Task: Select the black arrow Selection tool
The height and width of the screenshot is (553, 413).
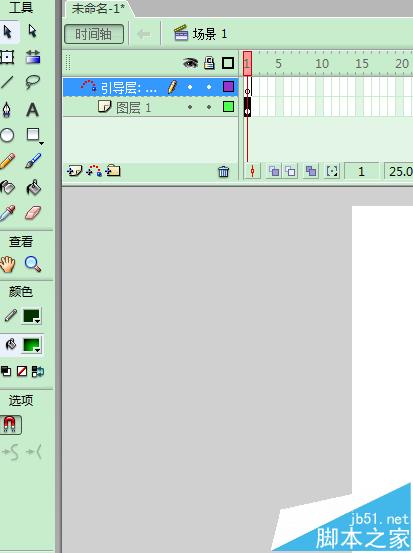Action: (7, 31)
